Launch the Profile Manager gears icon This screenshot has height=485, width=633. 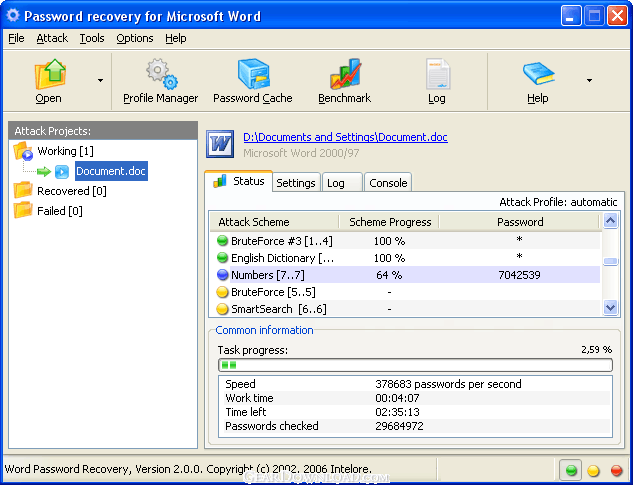[x=162, y=74]
